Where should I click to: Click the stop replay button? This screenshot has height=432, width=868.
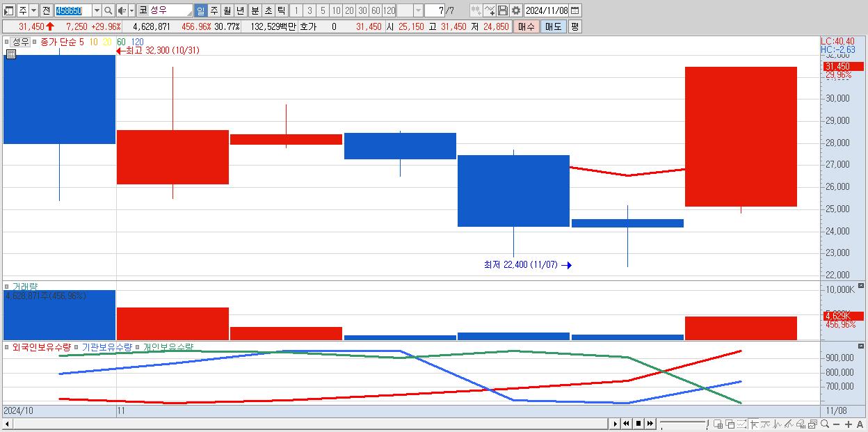pyautogui.click(x=638, y=424)
